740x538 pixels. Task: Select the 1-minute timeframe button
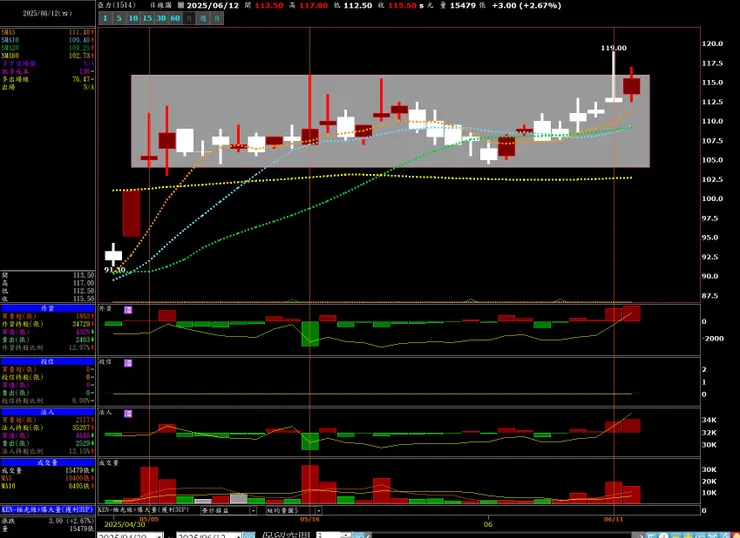[105, 18]
